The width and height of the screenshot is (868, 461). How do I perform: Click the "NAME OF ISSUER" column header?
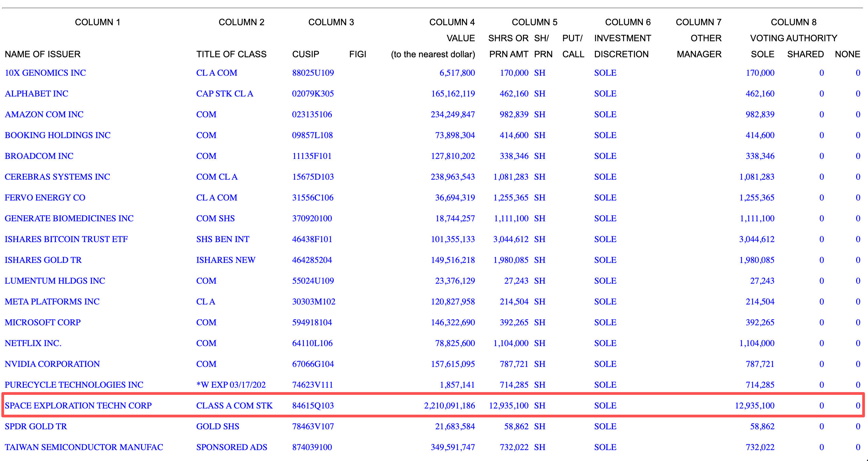click(x=43, y=54)
